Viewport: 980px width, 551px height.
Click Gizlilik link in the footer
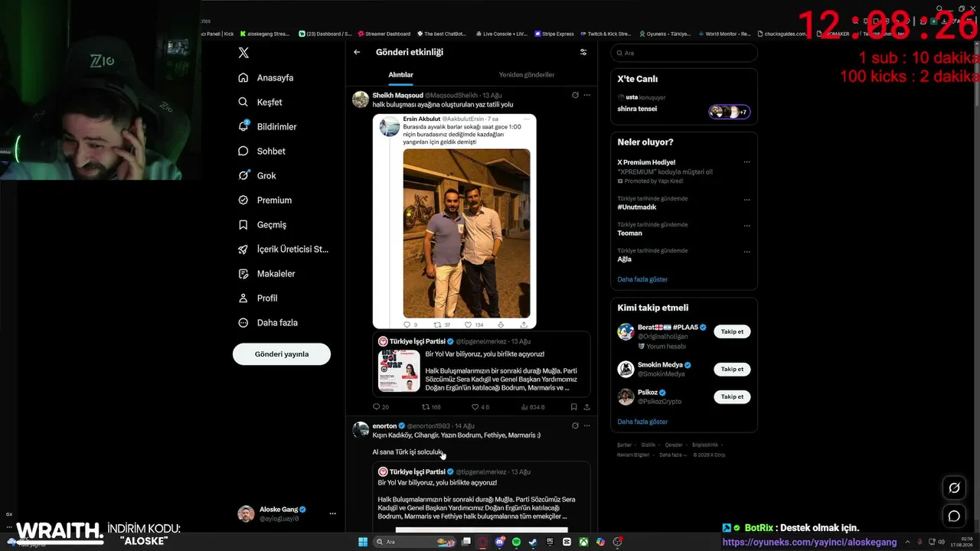(x=648, y=445)
